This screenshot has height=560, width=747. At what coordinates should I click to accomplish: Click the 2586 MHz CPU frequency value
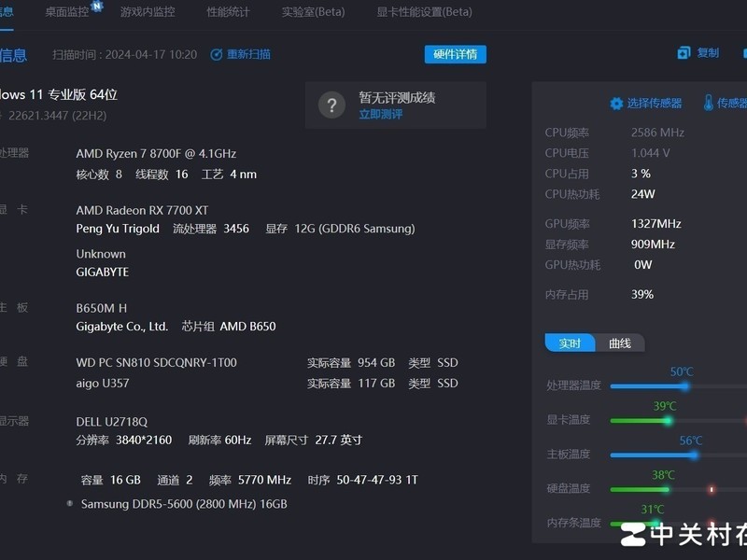pyautogui.click(x=657, y=133)
